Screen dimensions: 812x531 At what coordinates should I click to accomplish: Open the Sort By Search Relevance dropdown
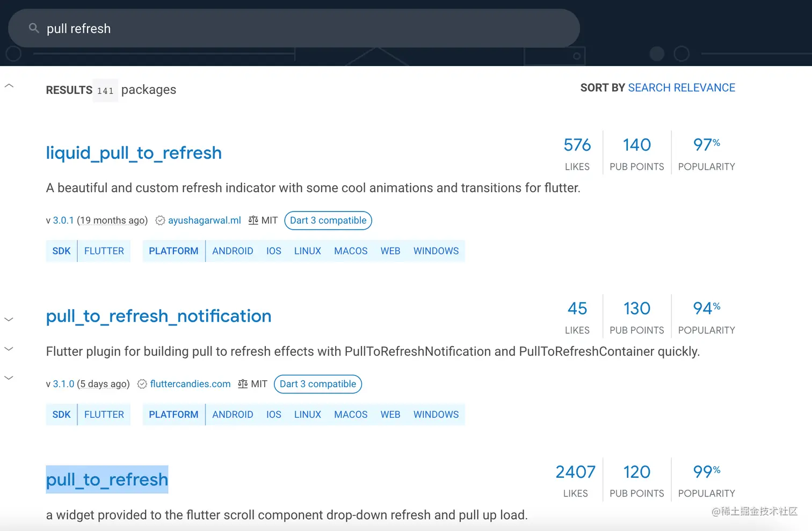pyautogui.click(x=681, y=88)
